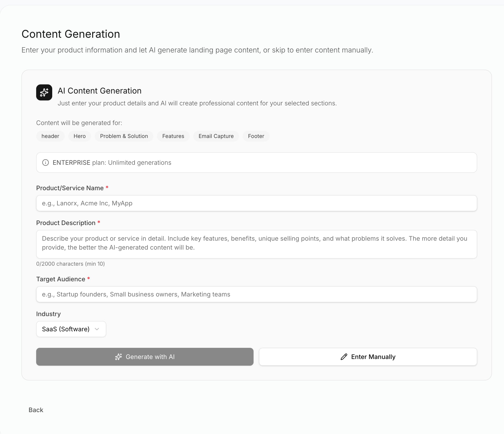The height and width of the screenshot is (434, 504).
Task: Click the Problem & Solution chip
Action: 124,136
